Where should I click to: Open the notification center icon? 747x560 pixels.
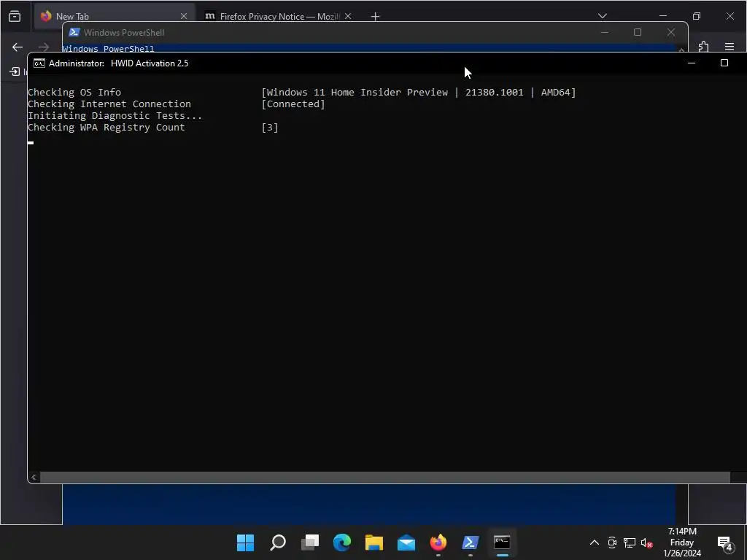[x=724, y=542]
